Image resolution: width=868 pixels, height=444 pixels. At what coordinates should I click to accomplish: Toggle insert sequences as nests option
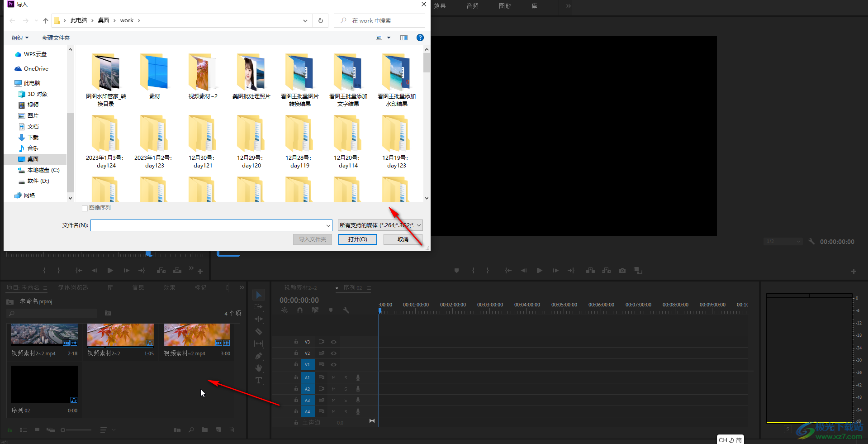point(285,310)
